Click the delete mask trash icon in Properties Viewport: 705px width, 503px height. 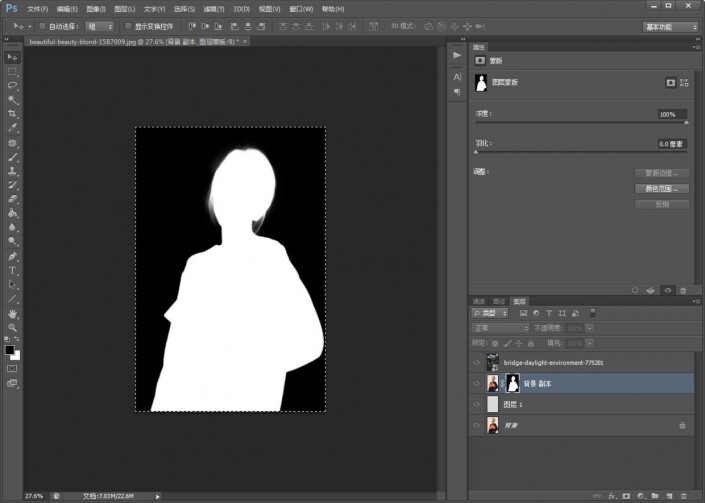[683, 291]
